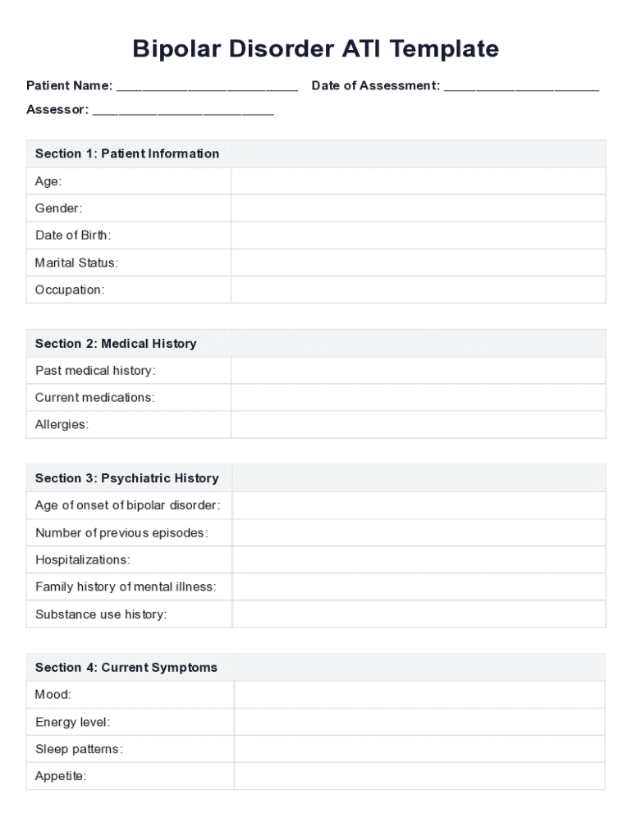Click the Patient Name blank line
This screenshot has width=632, height=840.
(207, 87)
